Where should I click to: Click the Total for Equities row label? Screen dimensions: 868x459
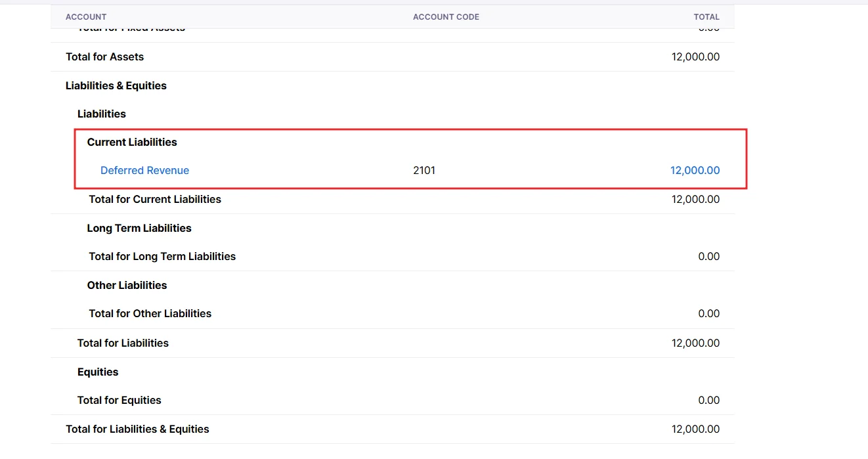(119, 401)
